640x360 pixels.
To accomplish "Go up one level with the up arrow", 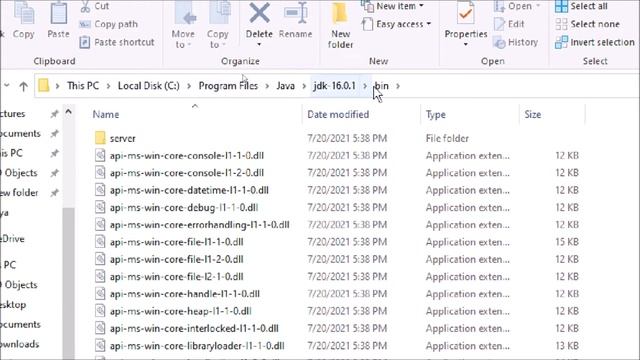I will (x=23, y=86).
